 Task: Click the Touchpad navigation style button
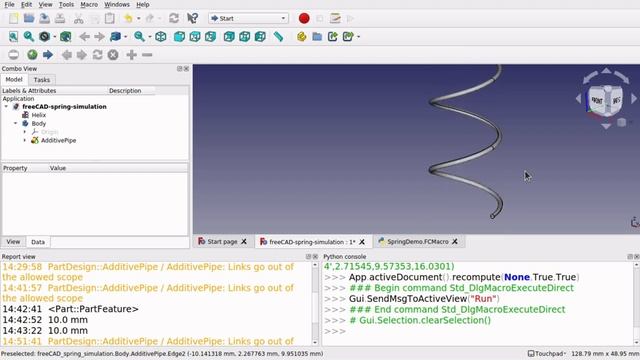546,354
